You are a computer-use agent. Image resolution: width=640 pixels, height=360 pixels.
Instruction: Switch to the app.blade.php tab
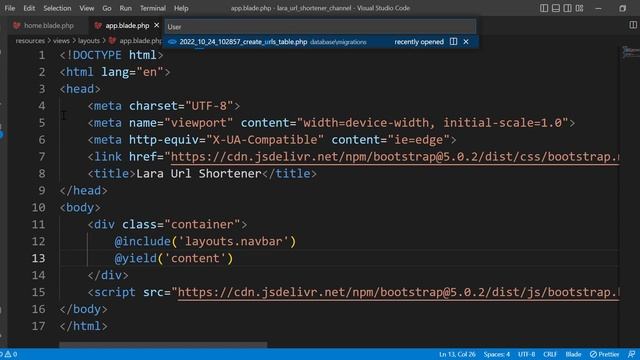tap(127, 26)
